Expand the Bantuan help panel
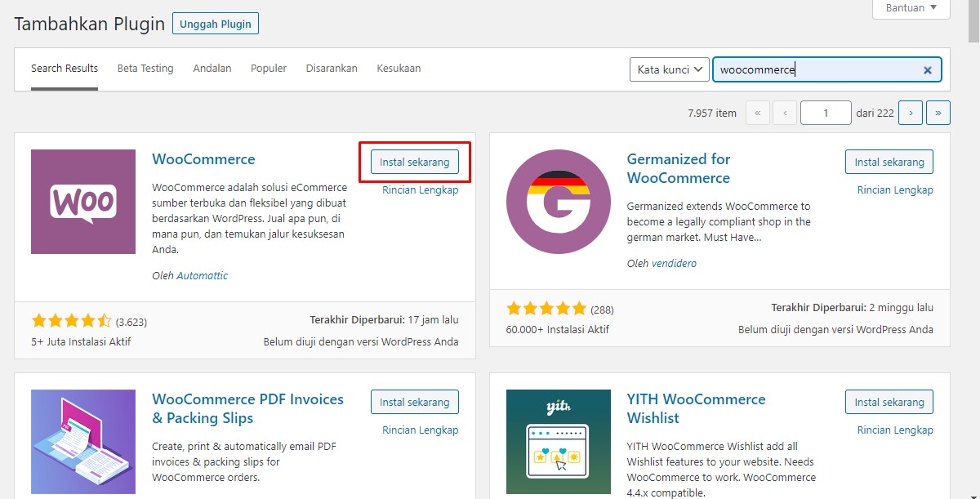 (x=911, y=8)
